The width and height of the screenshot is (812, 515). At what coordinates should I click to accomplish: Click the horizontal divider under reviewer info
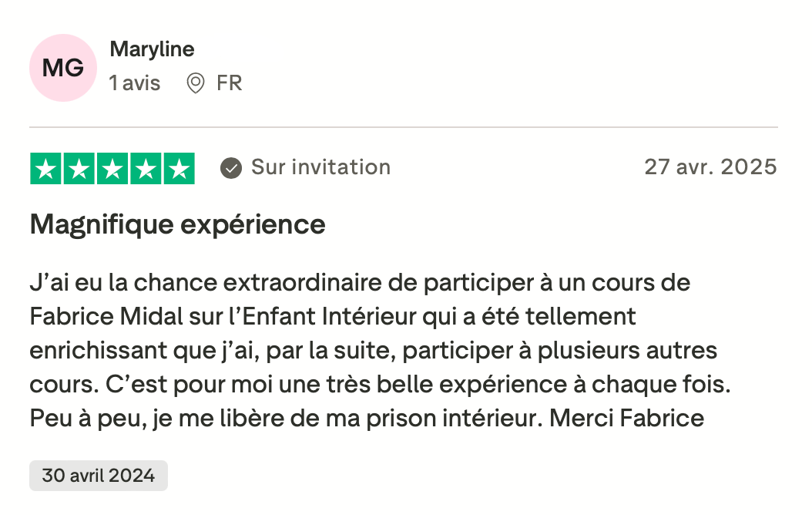404,127
